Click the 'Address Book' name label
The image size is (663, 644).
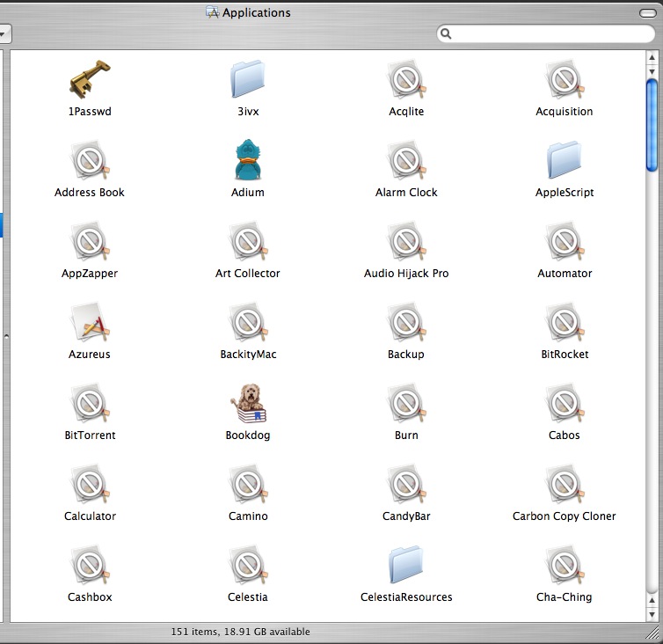pyautogui.click(x=89, y=193)
